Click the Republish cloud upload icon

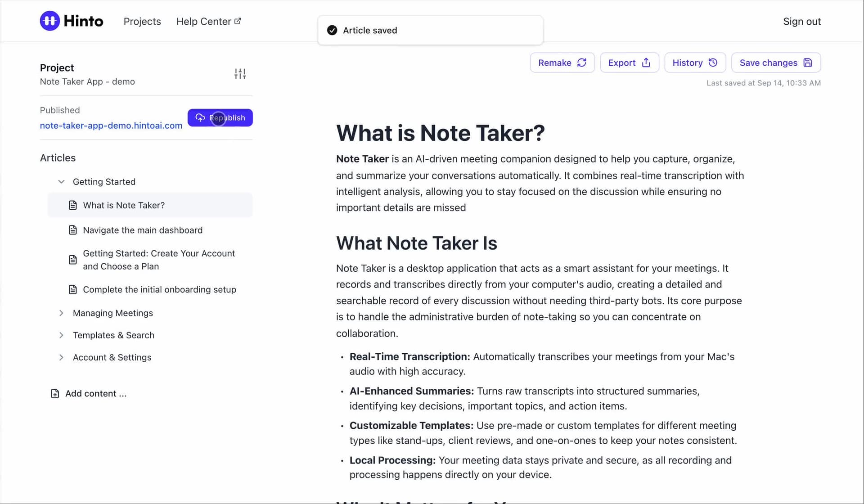(200, 118)
